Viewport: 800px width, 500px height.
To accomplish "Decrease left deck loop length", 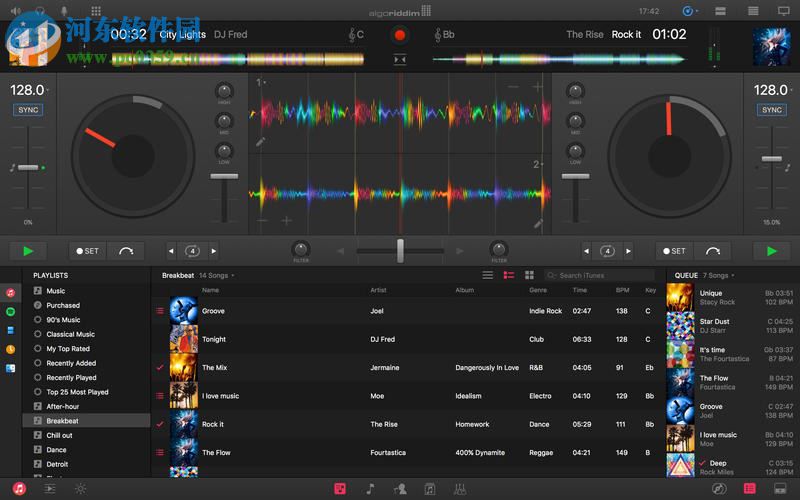I will click(171, 251).
